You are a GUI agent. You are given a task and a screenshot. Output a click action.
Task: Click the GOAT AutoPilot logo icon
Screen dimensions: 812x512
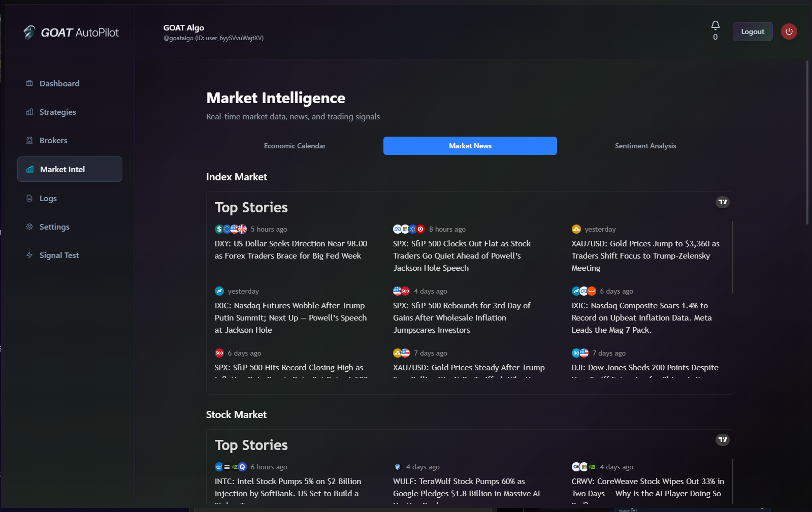pos(29,33)
